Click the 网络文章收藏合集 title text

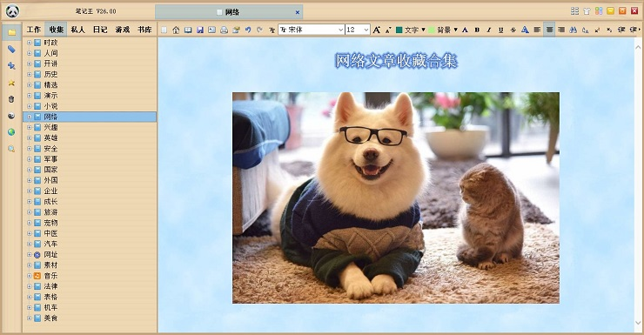(395, 61)
